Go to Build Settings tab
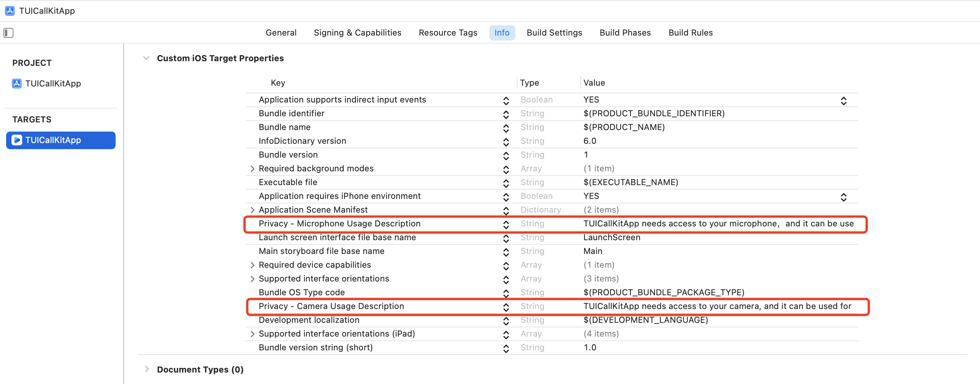Viewport: 980px width, 384px height. [554, 33]
